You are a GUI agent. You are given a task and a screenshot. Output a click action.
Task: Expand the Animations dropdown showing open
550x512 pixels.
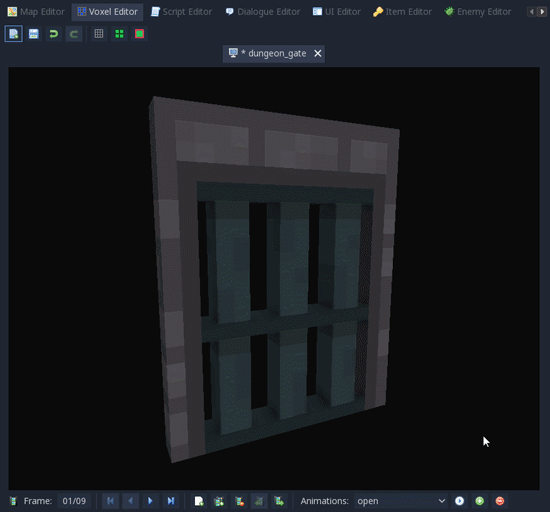tap(401, 501)
